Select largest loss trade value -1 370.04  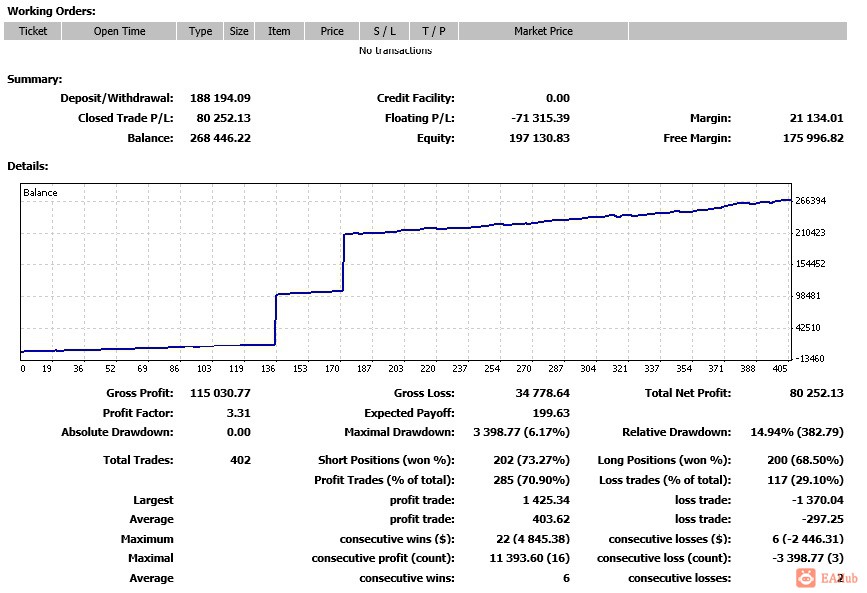click(x=818, y=500)
